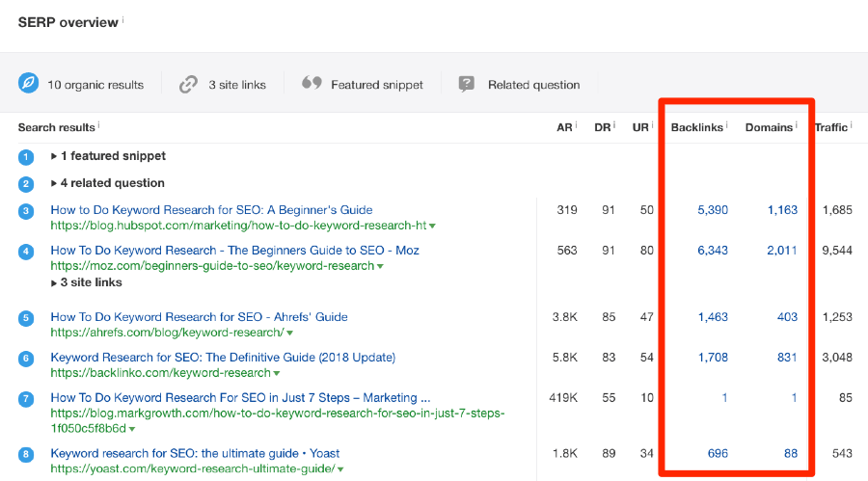Image resolution: width=868 pixels, height=481 pixels.
Task: Click the Backlinks column header
Action: (x=697, y=127)
